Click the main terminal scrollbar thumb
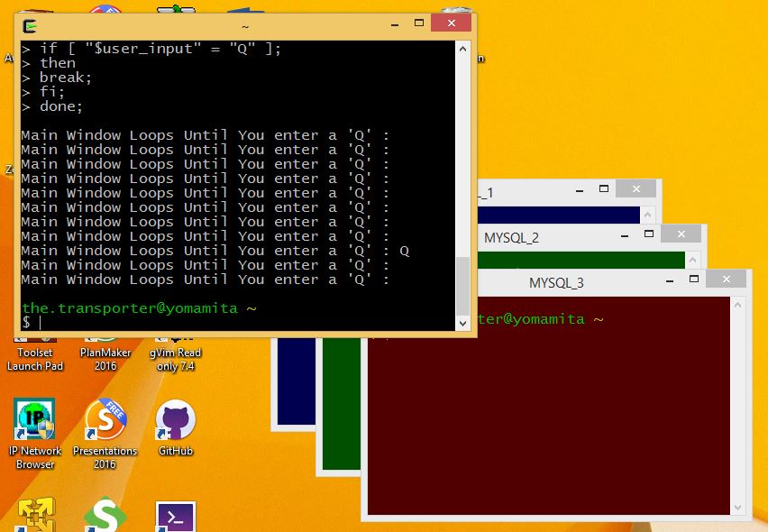Image resolution: width=768 pixels, height=532 pixels. click(x=462, y=287)
